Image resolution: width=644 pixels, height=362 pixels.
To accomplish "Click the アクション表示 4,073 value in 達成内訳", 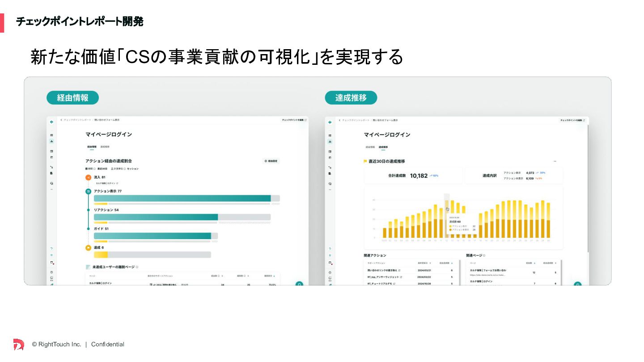I will point(530,173).
